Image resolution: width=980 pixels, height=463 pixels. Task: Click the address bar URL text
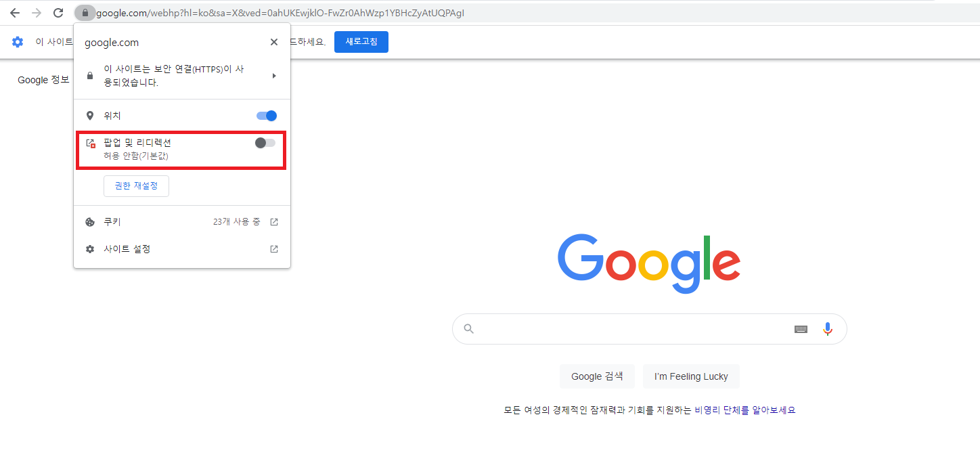click(x=280, y=13)
